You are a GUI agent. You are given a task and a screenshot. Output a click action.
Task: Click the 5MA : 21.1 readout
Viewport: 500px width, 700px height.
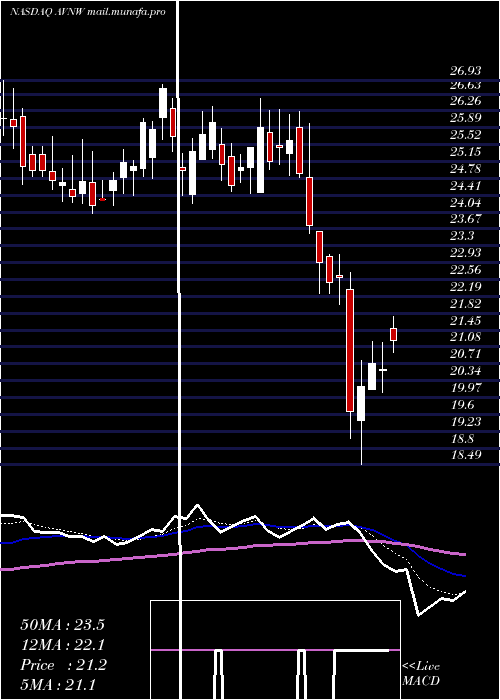58,684
